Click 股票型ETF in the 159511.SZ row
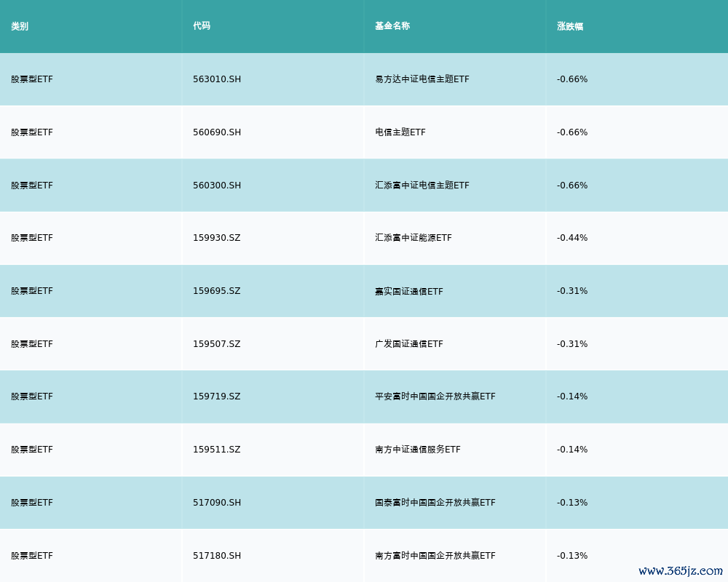 [x=32, y=450]
